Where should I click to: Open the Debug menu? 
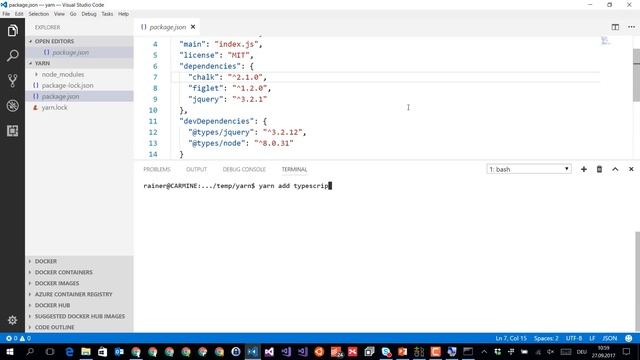(89, 14)
